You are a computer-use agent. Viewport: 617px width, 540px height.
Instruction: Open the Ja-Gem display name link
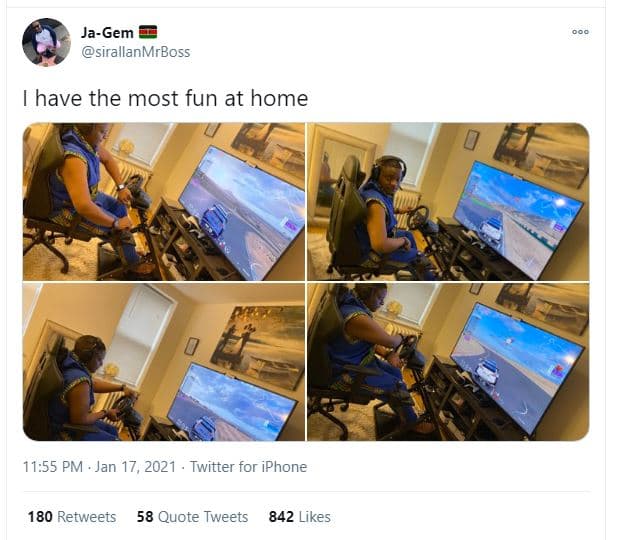tap(107, 32)
